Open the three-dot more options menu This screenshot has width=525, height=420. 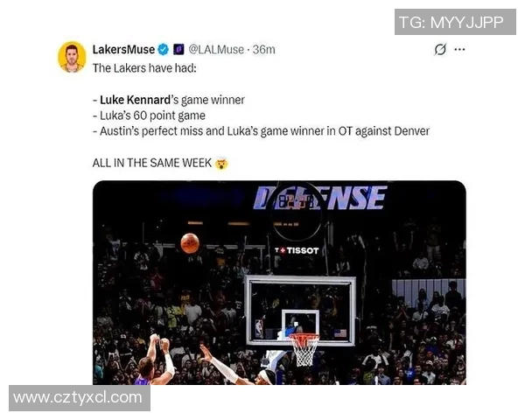(x=459, y=50)
